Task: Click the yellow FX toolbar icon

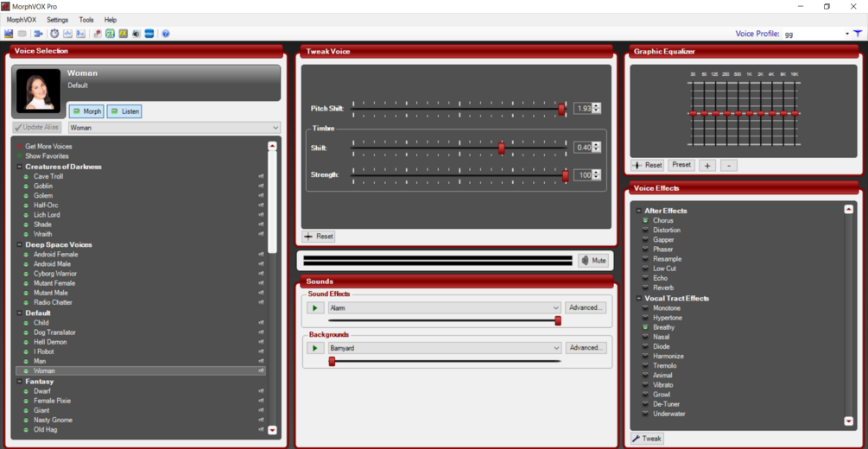Action: 123,34
